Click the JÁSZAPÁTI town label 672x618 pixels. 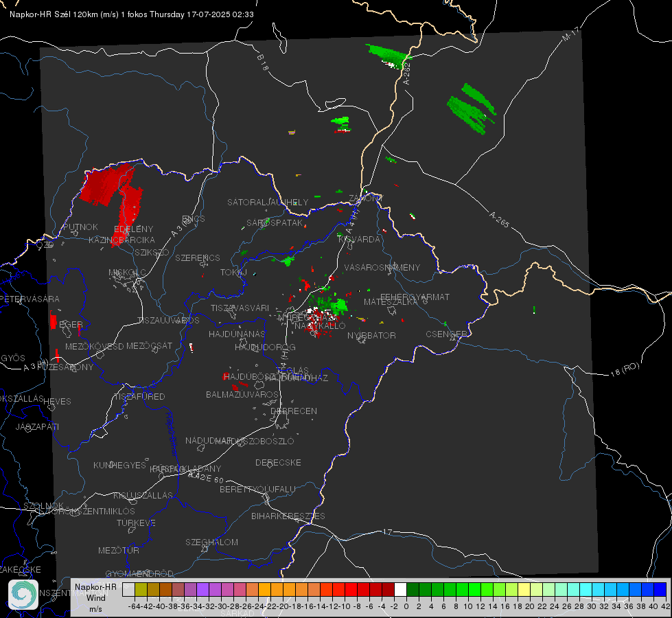pos(37,426)
